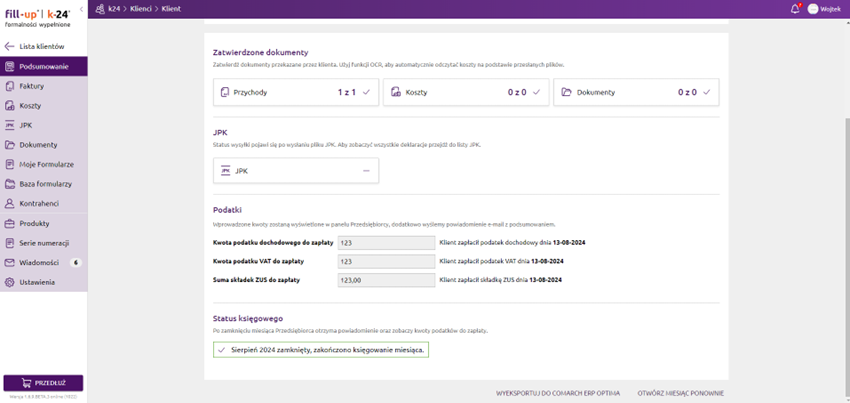Click the checkmark on Koszty card
Screen dimensions: 850x403
click(537, 92)
